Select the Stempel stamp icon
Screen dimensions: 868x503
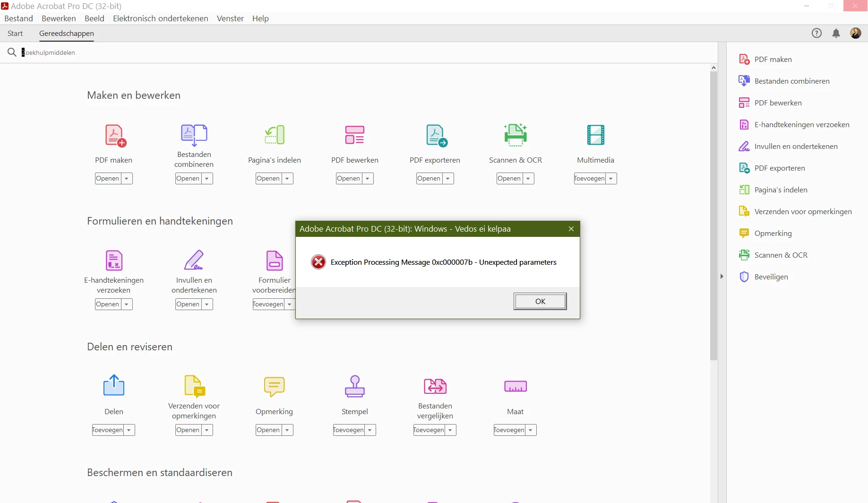click(x=355, y=386)
